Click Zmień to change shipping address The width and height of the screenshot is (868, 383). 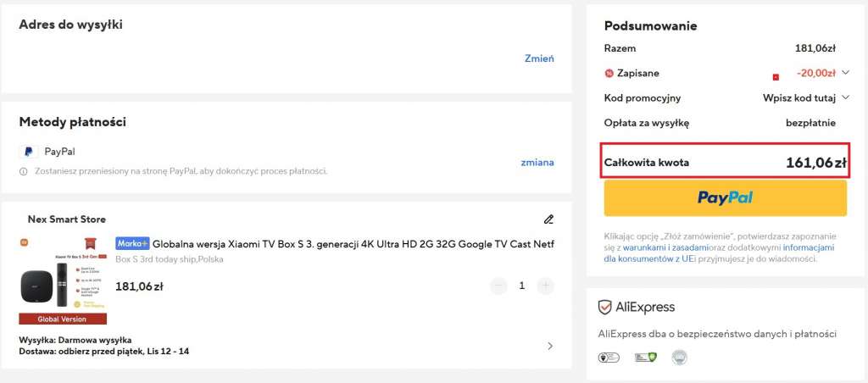pos(539,58)
